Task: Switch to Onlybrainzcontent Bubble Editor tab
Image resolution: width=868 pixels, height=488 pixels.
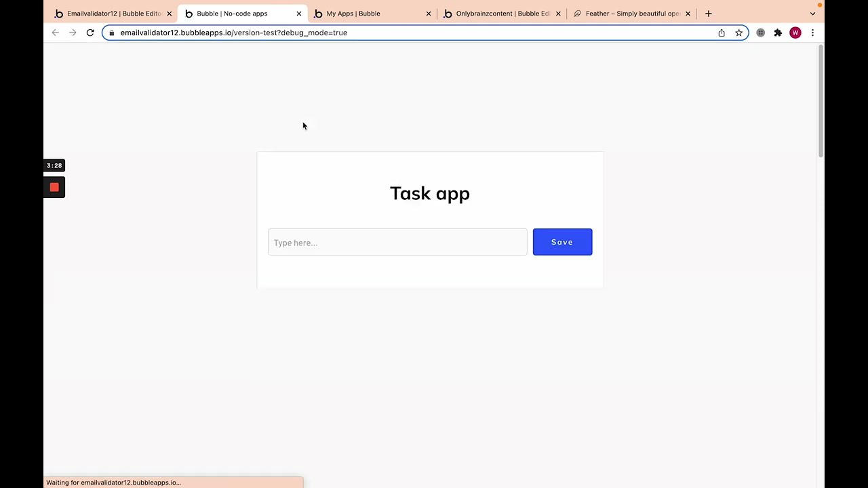Action: pos(502,14)
